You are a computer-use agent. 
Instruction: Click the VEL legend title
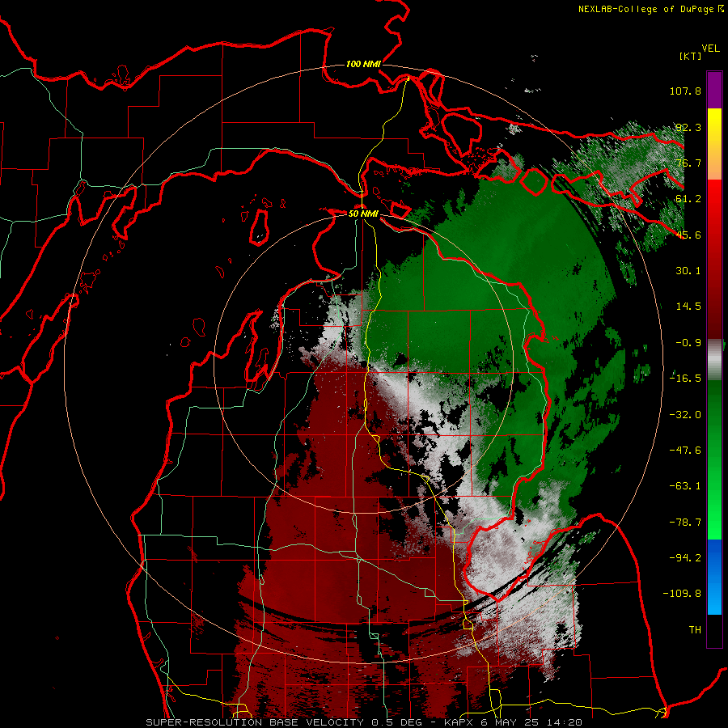coord(710,49)
